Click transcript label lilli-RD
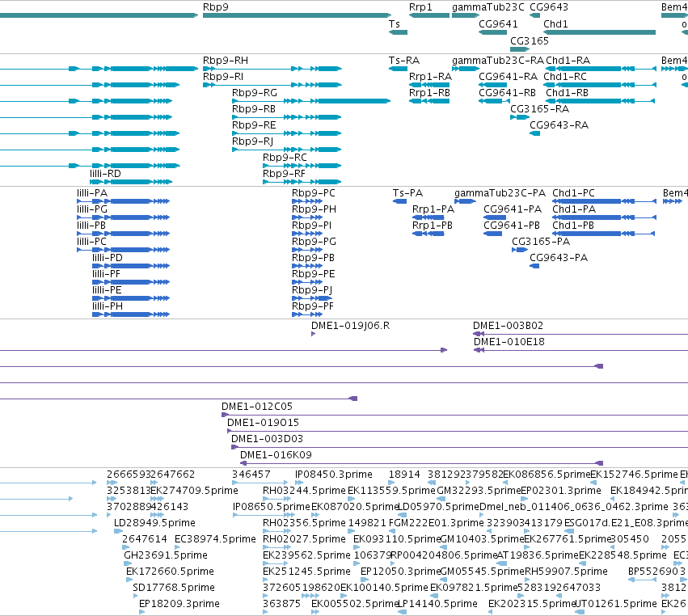This screenshot has width=688, height=616. [105, 173]
